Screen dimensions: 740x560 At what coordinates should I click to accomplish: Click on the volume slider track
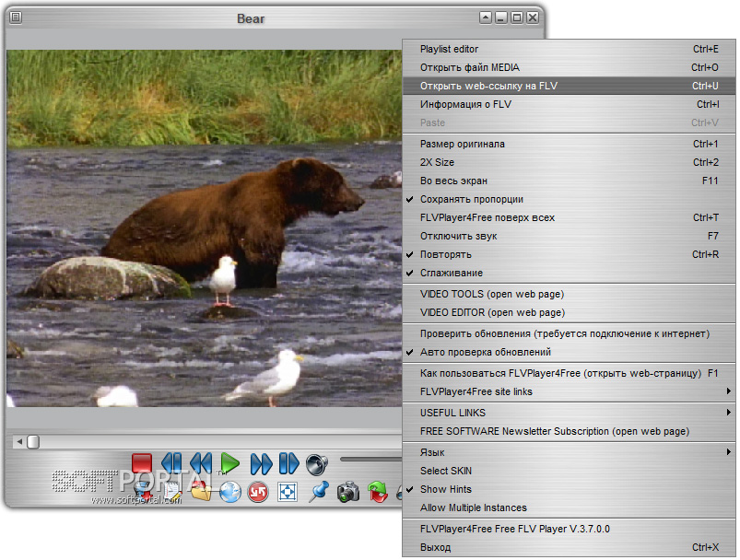tap(371, 459)
